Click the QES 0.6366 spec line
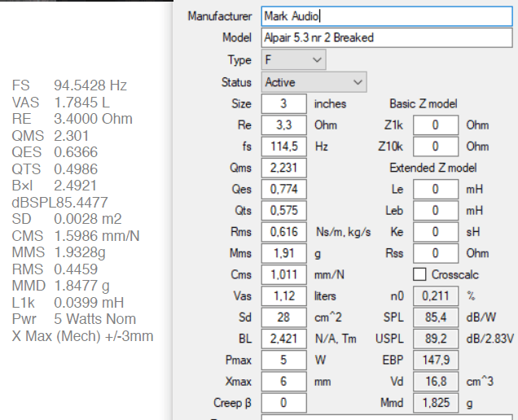The height and width of the screenshot is (420, 518). click(x=55, y=152)
